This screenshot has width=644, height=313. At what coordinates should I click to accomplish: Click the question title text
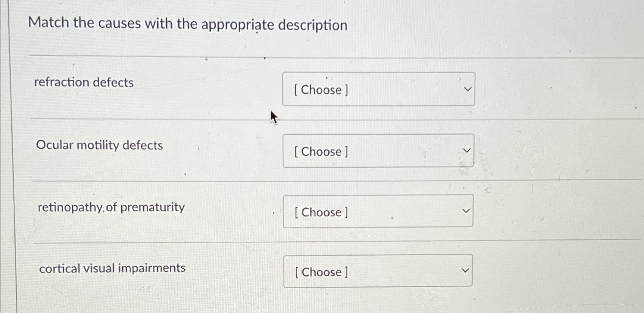coord(189,24)
